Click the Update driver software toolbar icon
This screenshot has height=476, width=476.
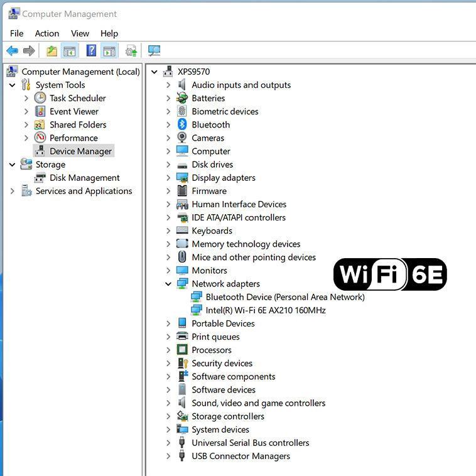pyautogui.click(x=131, y=51)
